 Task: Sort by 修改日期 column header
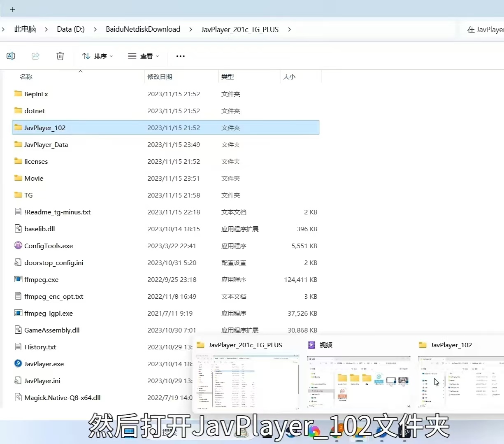160,77
